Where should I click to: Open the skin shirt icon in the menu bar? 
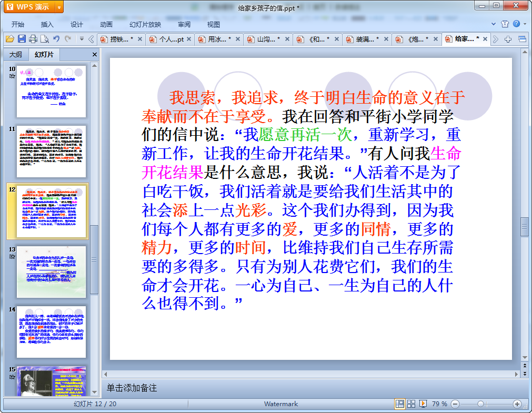505,24
